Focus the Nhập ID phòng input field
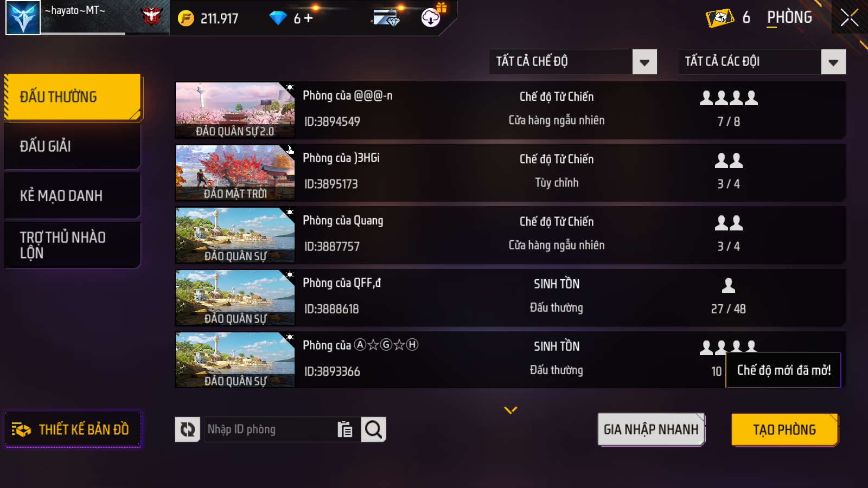The image size is (868, 488). (x=269, y=429)
